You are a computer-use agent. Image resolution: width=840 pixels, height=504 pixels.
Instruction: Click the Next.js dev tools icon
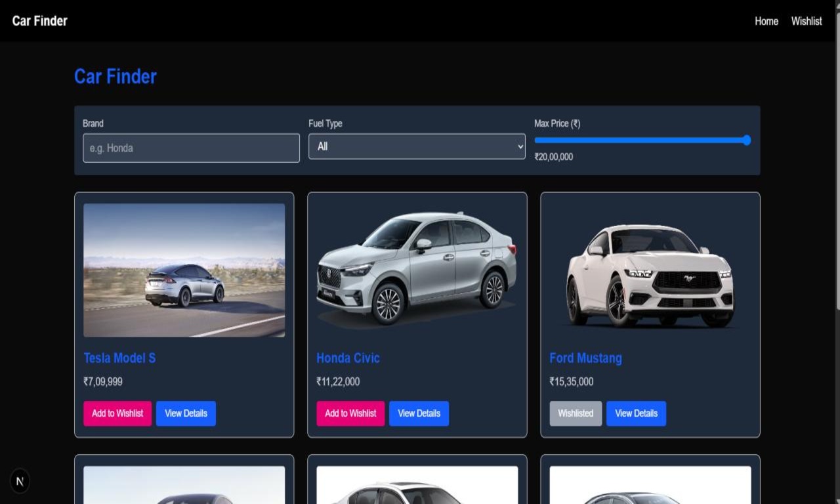pos(20,481)
